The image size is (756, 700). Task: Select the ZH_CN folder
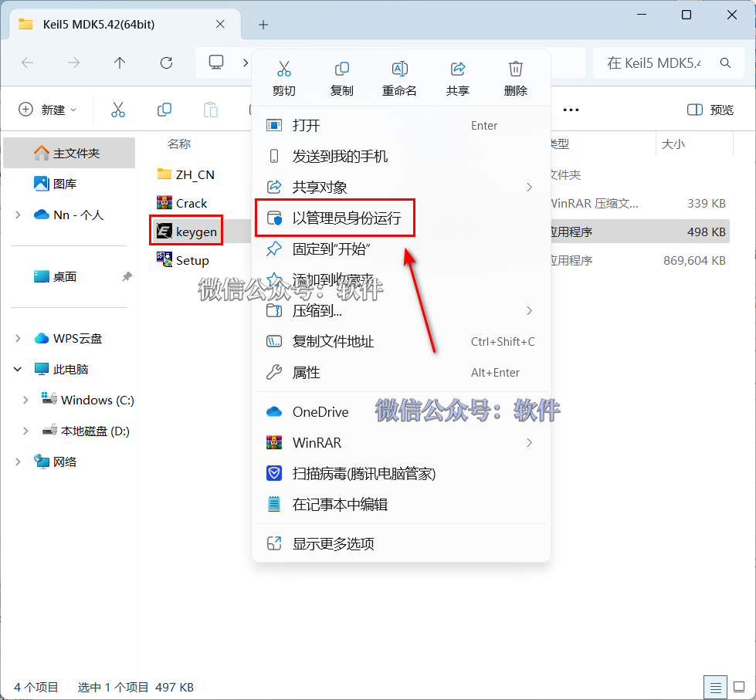pyautogui.click(x=186, y=175)
